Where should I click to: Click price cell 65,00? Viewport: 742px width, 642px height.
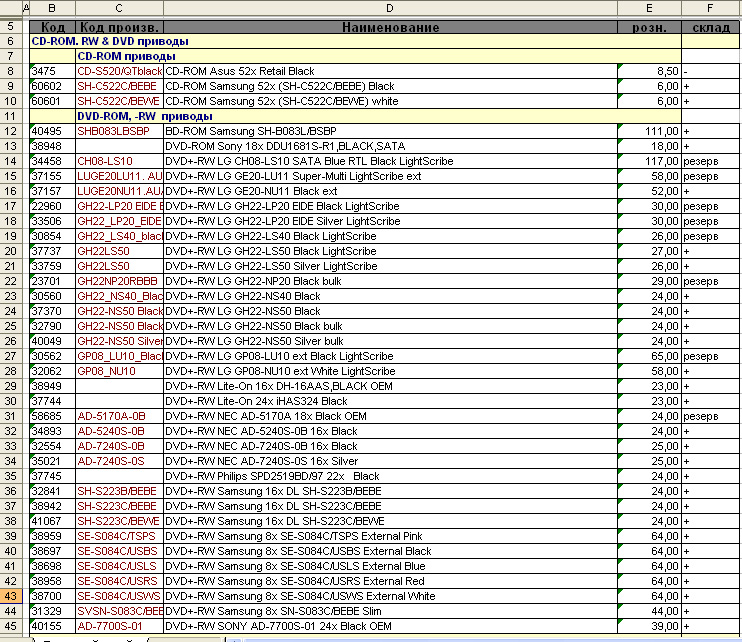[650, 356]
